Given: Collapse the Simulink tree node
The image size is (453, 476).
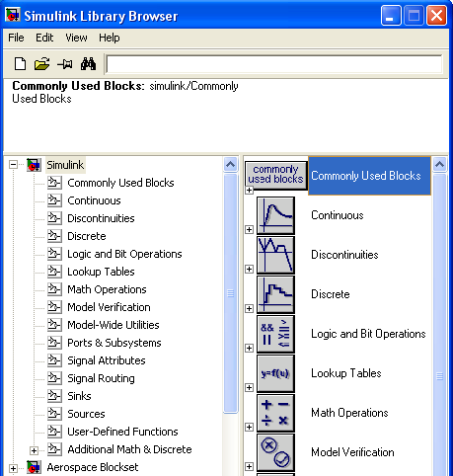Looking at the screenshot, I should pos(13,165).
